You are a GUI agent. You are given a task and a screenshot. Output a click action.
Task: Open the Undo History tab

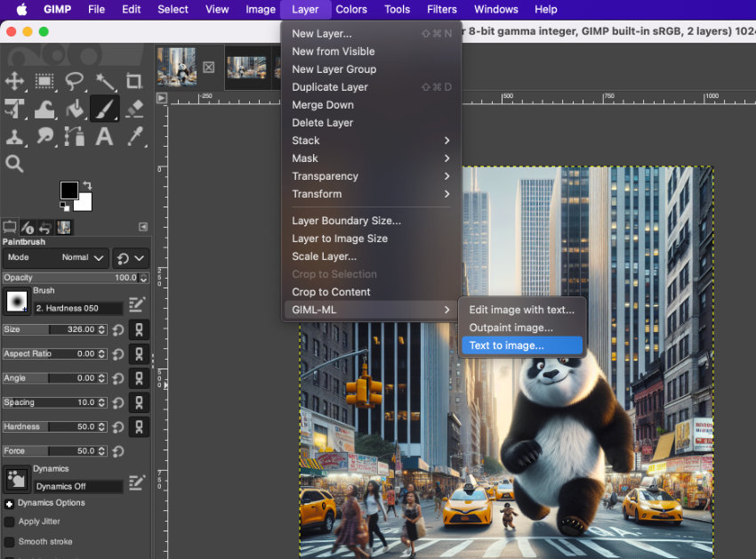[x=45, y=227]
